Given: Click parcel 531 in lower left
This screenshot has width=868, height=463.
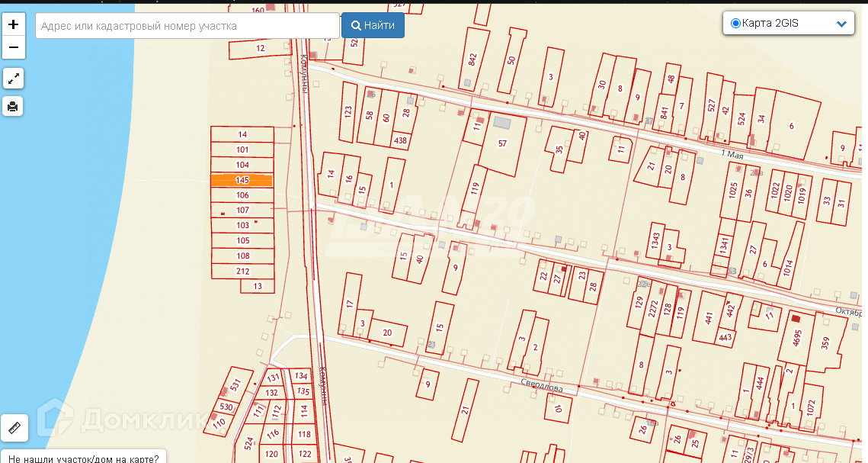Looking at the screenshot, I should [235, 385].
